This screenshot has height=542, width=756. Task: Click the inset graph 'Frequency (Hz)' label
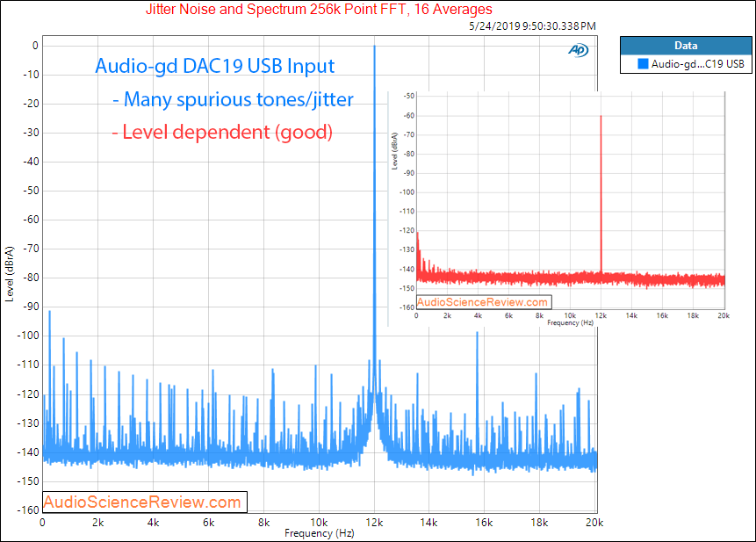click(570, 322)
